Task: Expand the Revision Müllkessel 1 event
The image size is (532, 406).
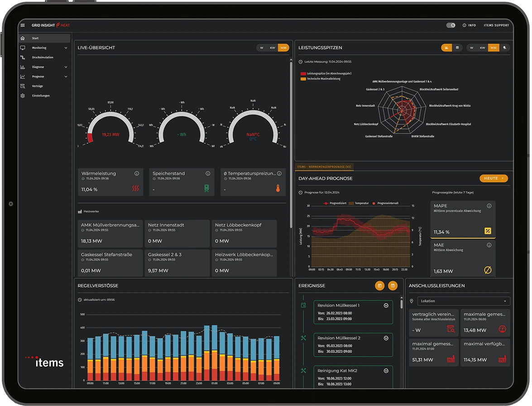Action: 386,305
